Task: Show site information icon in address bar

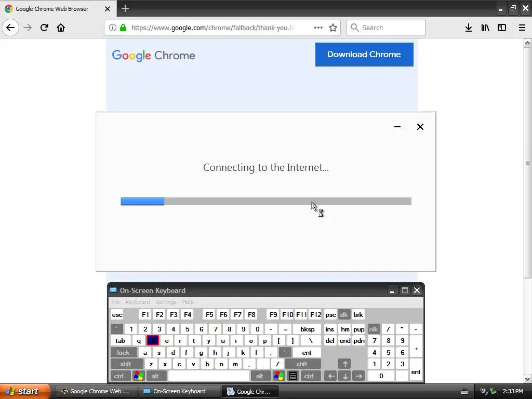Action: (x=113, y=28)
